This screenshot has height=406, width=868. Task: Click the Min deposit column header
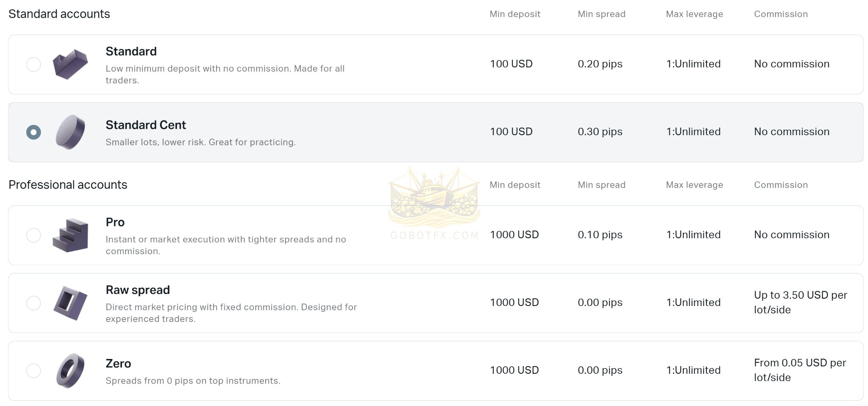(x=515, y=14)
